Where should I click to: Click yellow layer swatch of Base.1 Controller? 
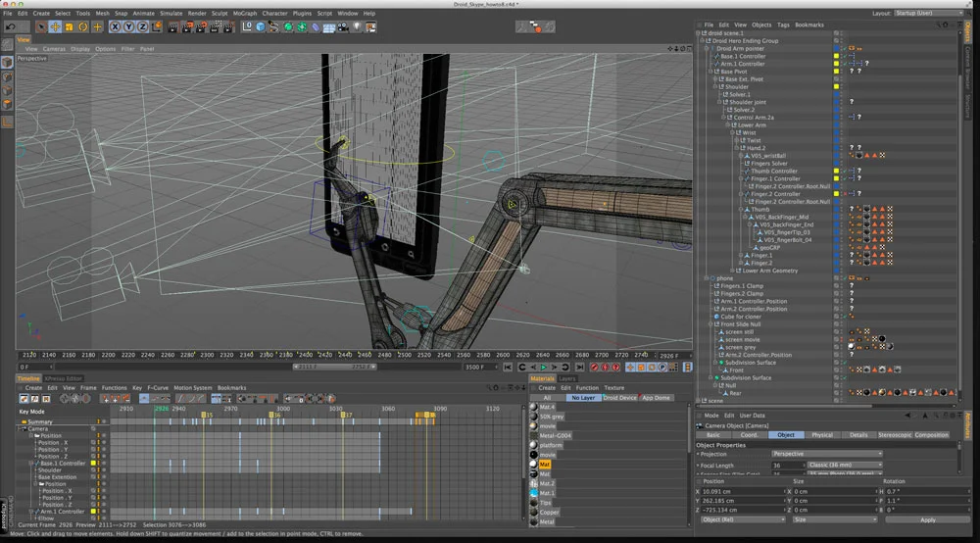tap(836, 56)
